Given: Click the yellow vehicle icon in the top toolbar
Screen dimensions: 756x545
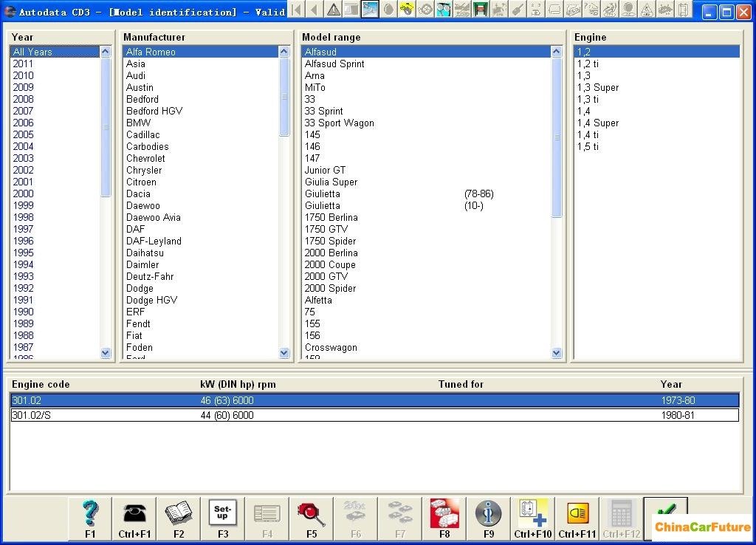Looking at the screenshot, I should (x=407, y=9).
